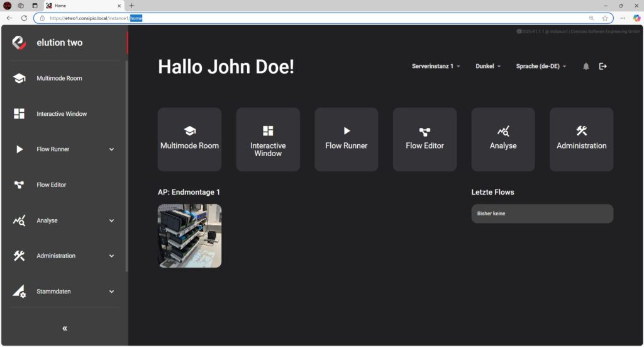
Task: Open Multimode Room from the sidebar
Action: pos(59,79)
